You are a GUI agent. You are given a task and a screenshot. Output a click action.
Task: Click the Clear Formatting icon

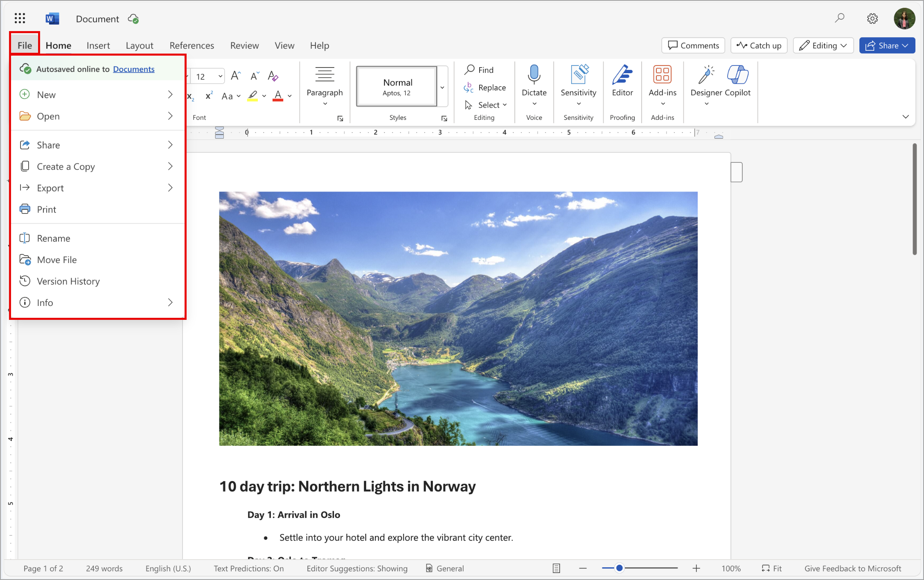273,76
